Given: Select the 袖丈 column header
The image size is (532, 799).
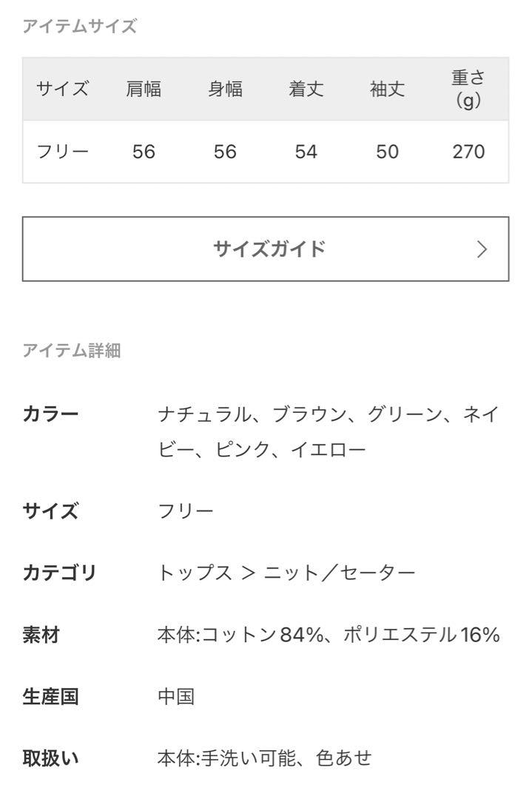Looking at the screenshot, I should click(387, 89).
